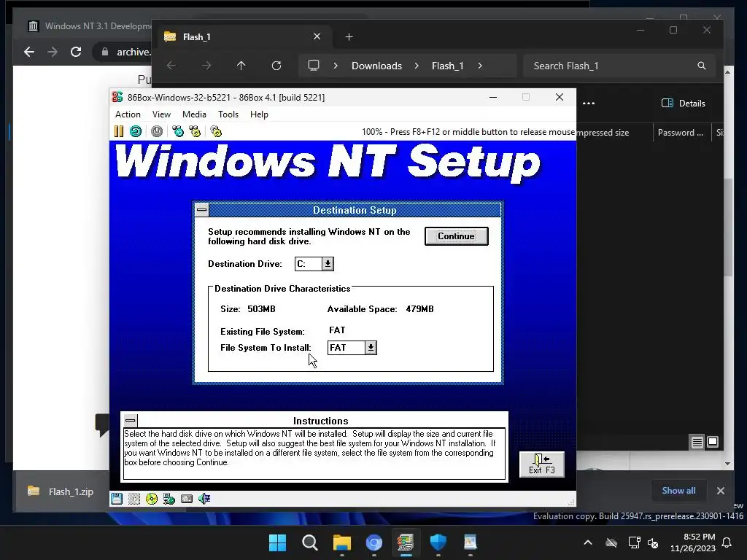This screenshot has height=560, width=747.
Task: Click the This PC monitor breadcrumb icon
Action: [x=314, y=66]
